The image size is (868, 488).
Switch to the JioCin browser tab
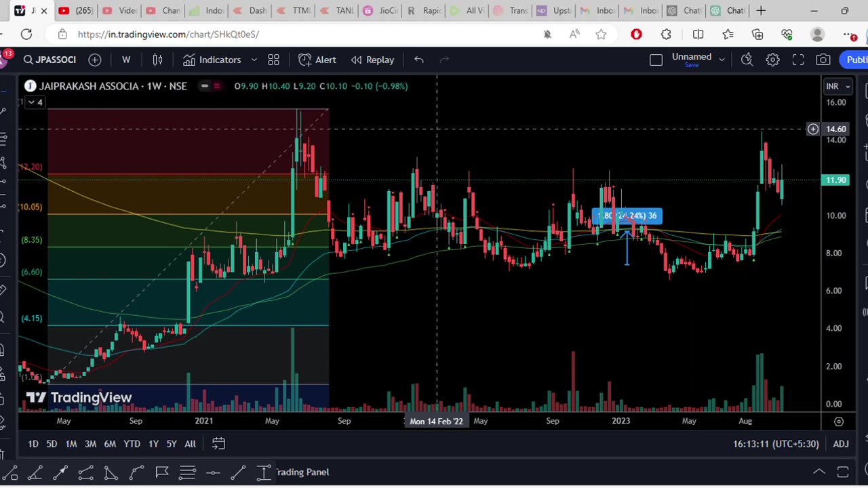380,11
